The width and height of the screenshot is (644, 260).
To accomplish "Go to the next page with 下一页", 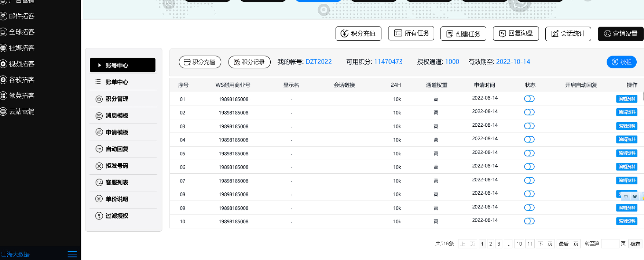I will (x=545, y=244).
